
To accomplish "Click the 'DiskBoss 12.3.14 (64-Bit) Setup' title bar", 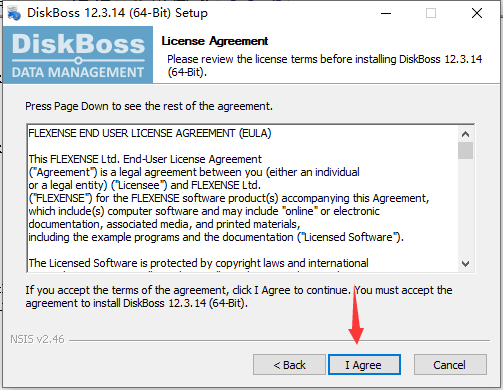I will [x=117, y=13].
